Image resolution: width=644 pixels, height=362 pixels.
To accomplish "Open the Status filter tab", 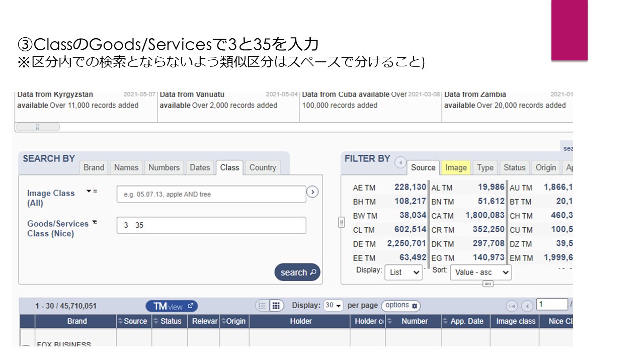I will (x=514, y=167).
